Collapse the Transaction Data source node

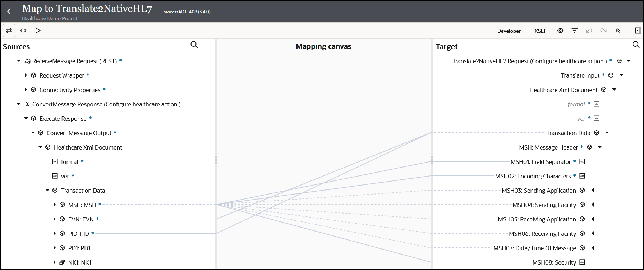tap(47, 190)
